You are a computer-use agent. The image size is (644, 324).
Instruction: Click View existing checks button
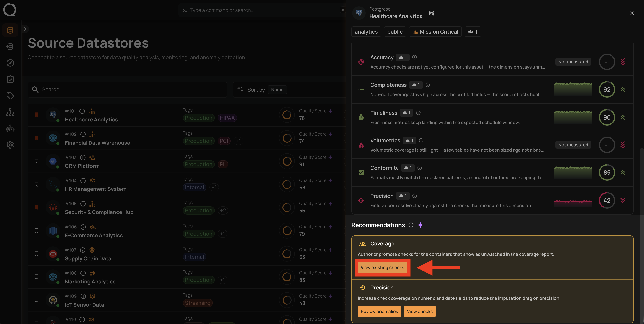382,268
